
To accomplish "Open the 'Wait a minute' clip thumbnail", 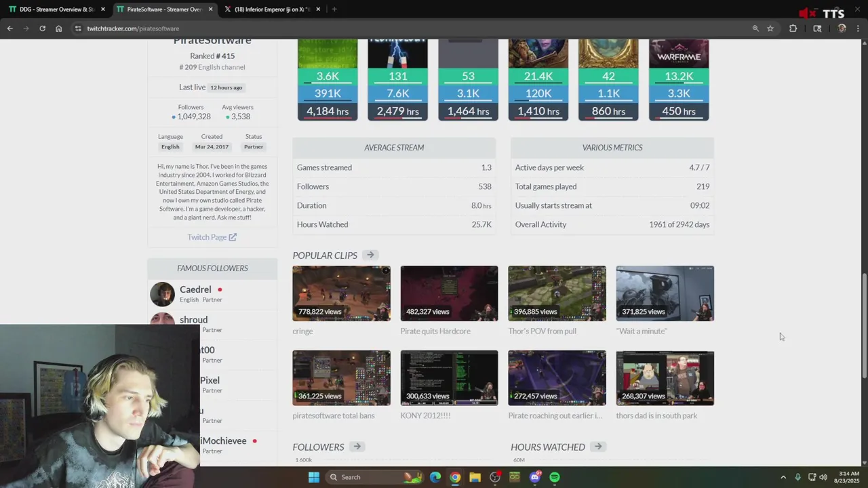I will tap(665, 293).
